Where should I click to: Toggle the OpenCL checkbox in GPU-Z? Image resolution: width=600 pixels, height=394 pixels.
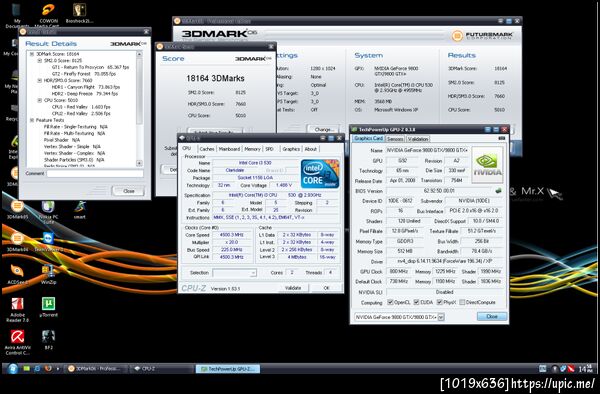click(390, 302)
